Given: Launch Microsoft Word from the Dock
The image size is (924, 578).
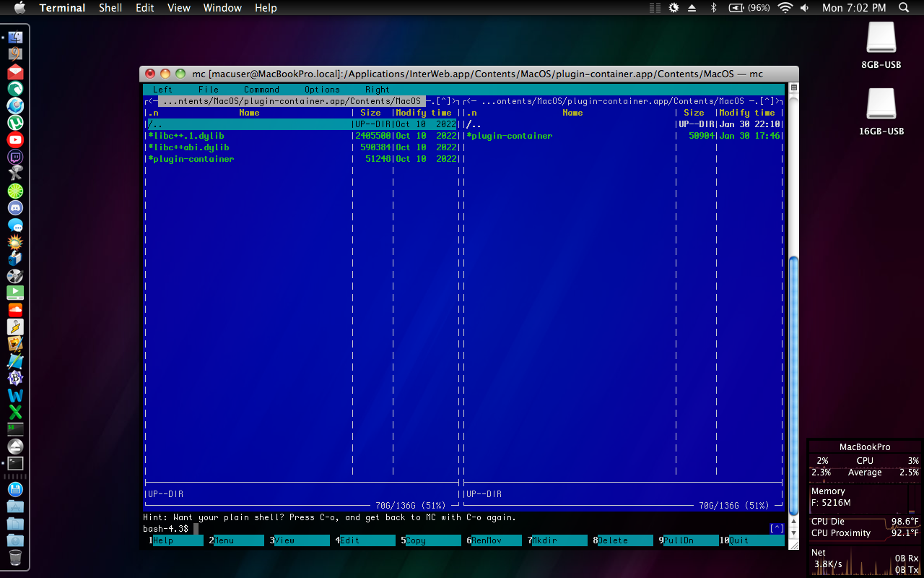Looking at the screenshot, I should pyautogui.click(x=15, y=395).
